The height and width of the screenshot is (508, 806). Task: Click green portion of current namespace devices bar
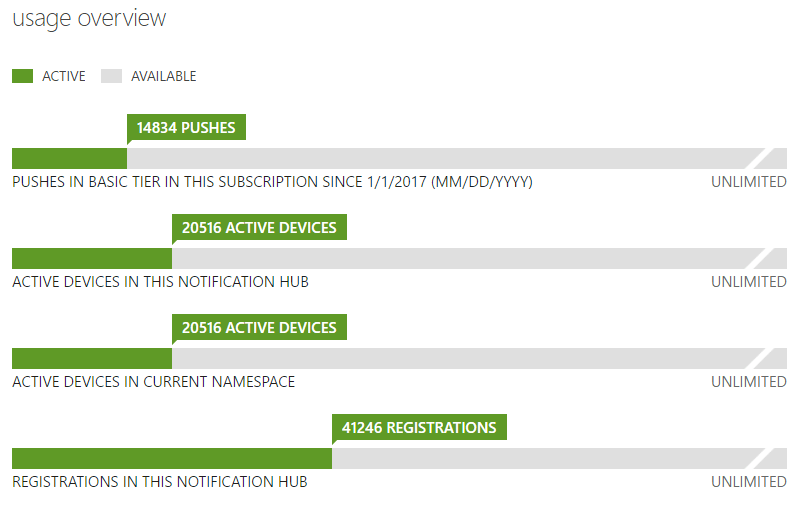[92, 358]
